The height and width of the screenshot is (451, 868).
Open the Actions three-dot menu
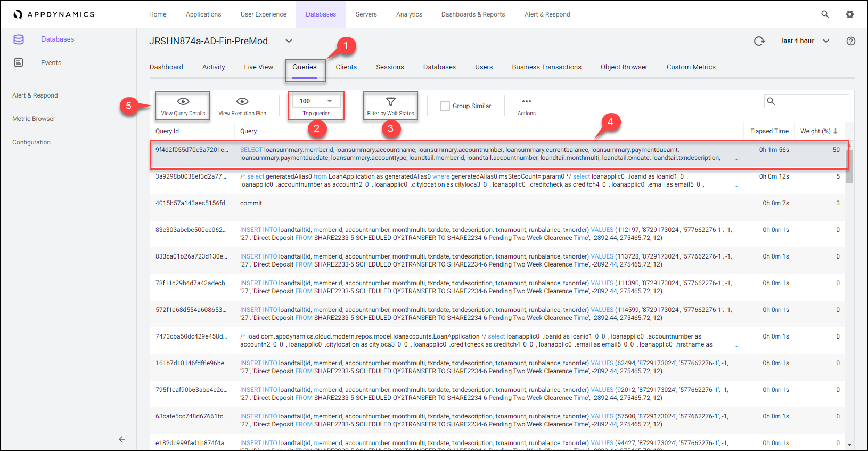(526, 102)
